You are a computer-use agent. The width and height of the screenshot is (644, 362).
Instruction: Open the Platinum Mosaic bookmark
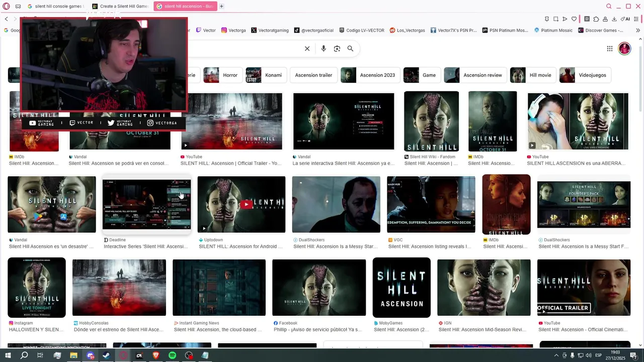553,30
